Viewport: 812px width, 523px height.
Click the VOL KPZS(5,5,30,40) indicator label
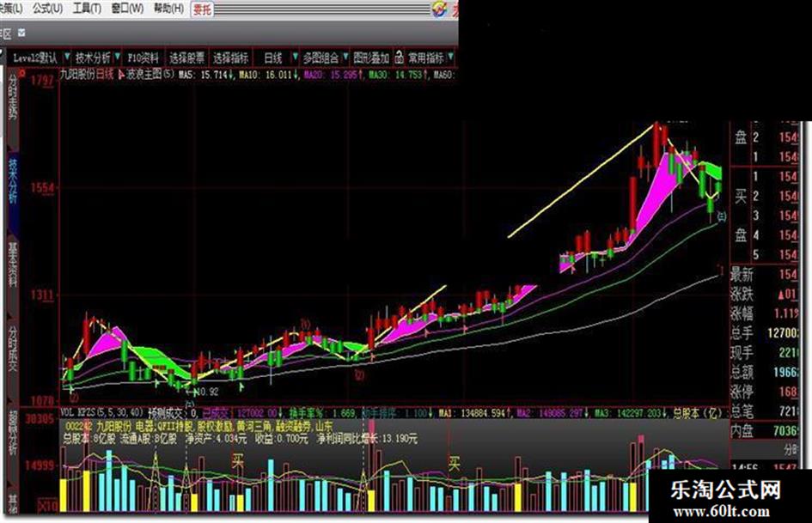pos(102,413)
